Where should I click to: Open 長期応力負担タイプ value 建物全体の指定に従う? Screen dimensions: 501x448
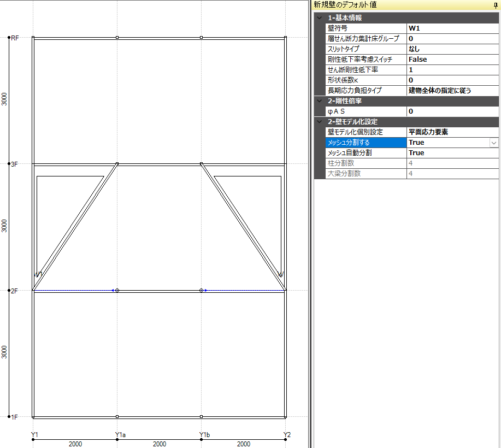[x=452, y=91]
